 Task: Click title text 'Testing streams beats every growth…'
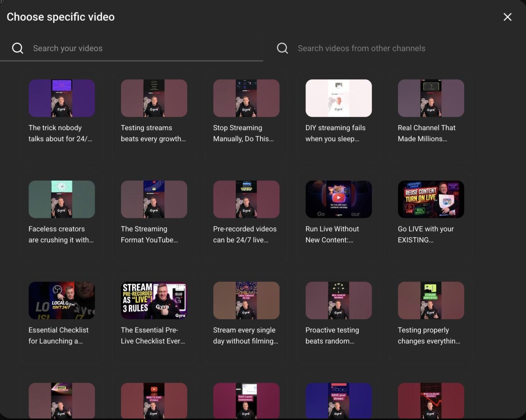coord(153,133)
